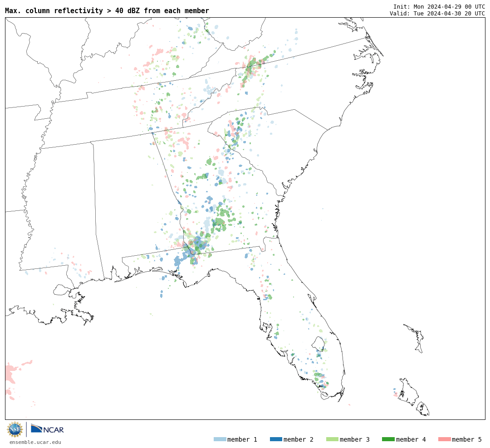Click the 'Init: Mon 2024-04-29 00 UTC' text
This screenshot has height=448, width=490.
(x=439, y=6)
